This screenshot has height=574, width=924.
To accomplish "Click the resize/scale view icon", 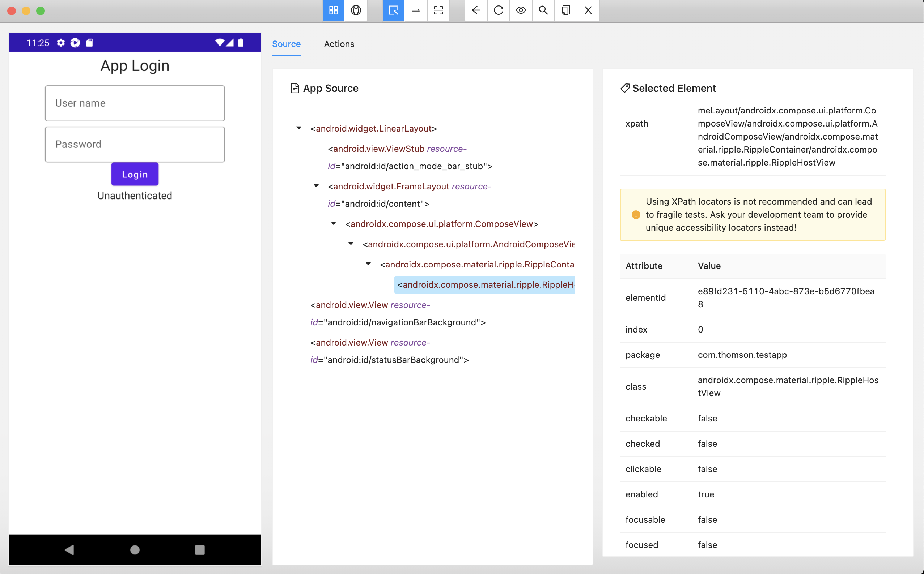I will [439, 10].
